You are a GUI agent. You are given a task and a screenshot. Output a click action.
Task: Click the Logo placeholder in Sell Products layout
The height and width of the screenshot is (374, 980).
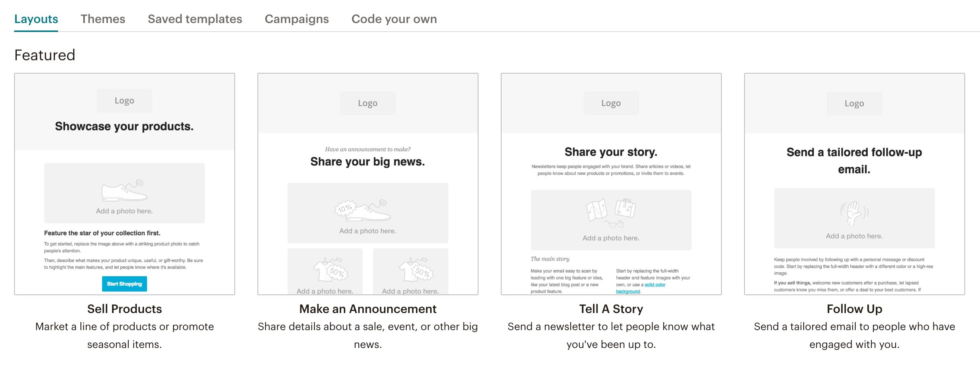point(124,101)
